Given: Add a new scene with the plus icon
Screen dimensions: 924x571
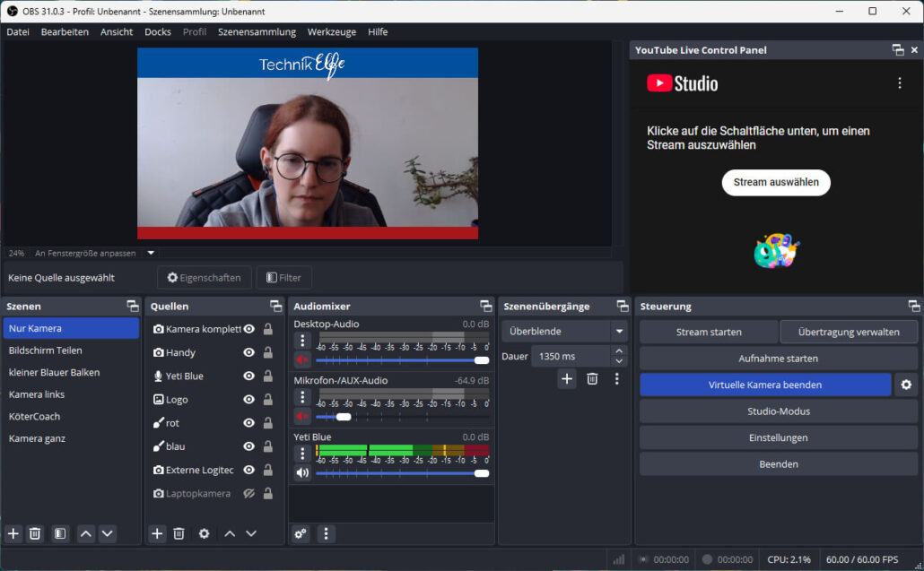Looking at the screenshot, I should tap(13, 533).
